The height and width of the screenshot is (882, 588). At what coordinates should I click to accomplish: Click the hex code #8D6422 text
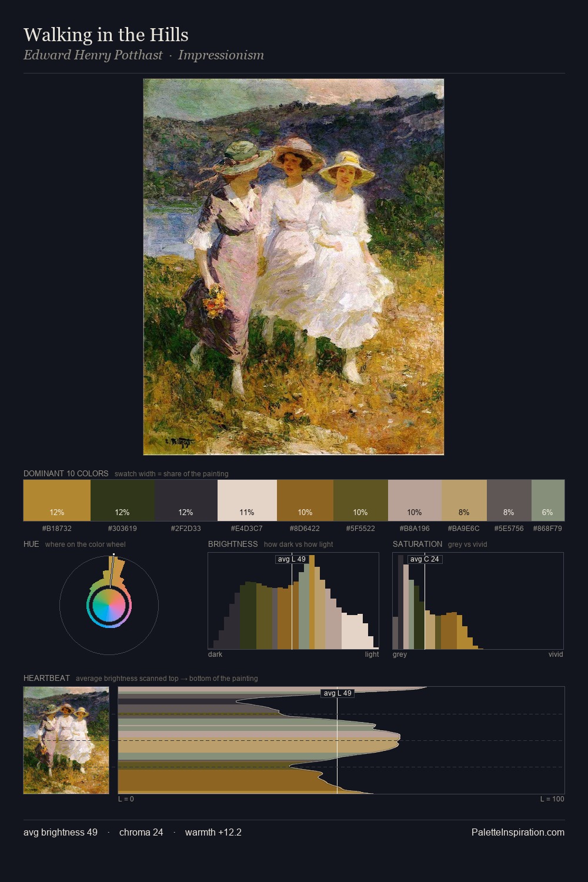(x=305, y=529)
